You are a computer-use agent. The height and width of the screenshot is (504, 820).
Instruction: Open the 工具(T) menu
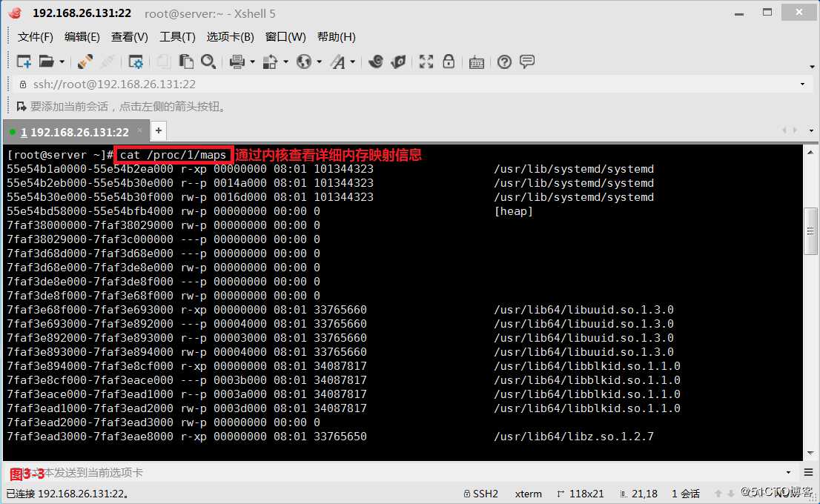coord(177,36)
